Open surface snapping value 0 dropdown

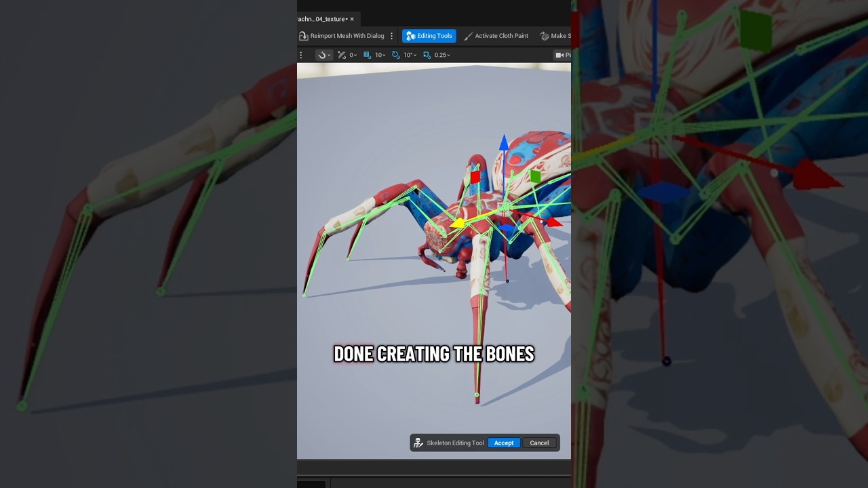pos(353,55)
